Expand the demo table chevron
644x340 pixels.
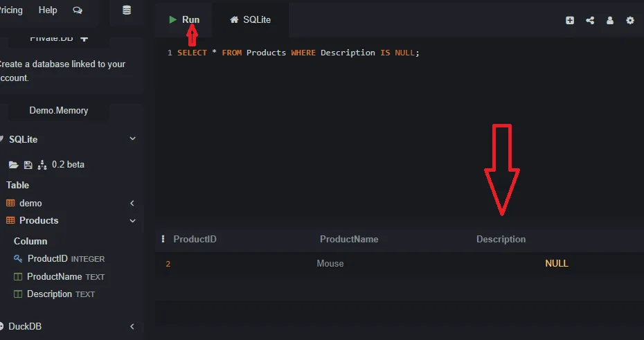click(x=132, y=204)
